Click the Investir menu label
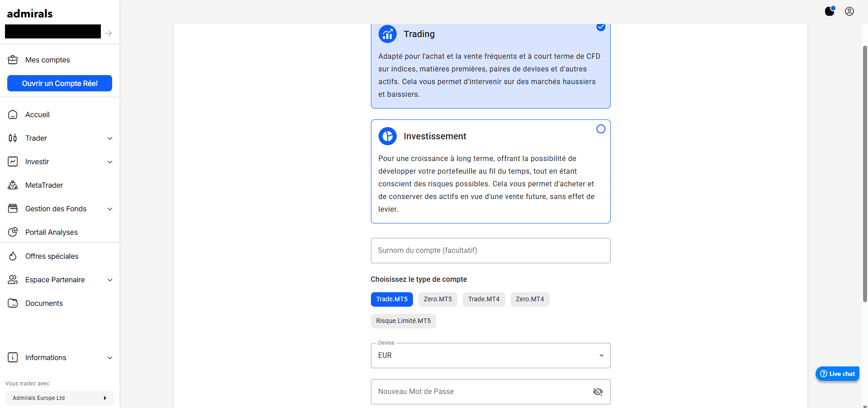The height and width of the screenshot is (408, 868). (37, 161)
